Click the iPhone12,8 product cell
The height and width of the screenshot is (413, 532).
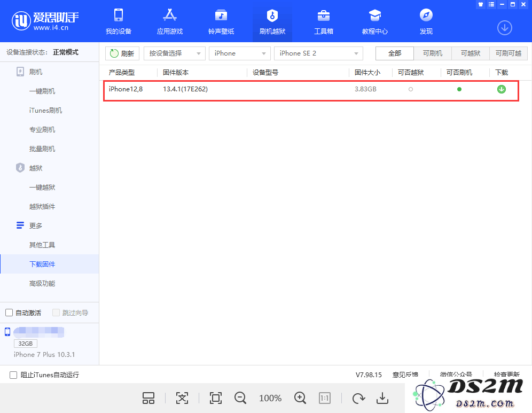point(126,89)
